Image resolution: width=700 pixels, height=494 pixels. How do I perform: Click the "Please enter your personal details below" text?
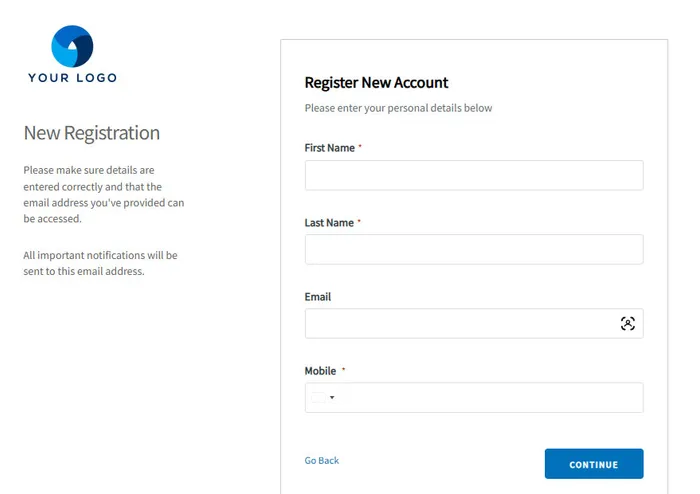point(398,108)
